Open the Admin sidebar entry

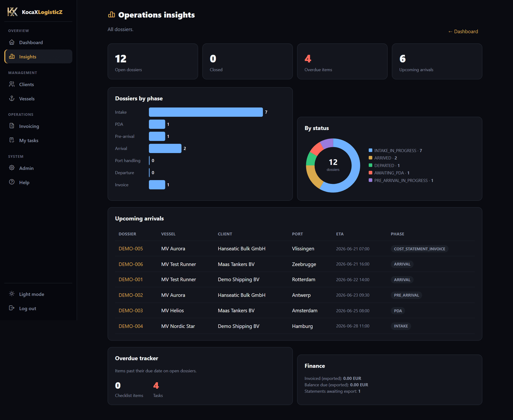tap(38, 168)
